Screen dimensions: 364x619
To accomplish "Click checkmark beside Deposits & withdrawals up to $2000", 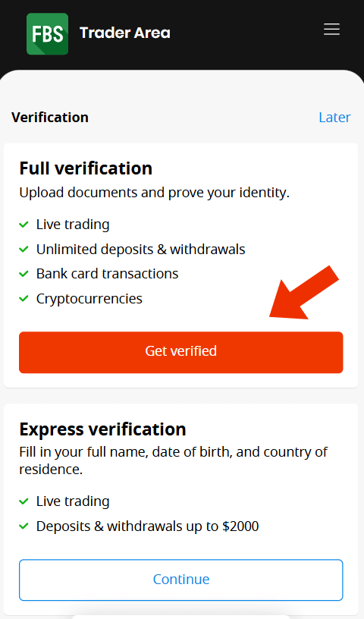I will click(24, 526).
